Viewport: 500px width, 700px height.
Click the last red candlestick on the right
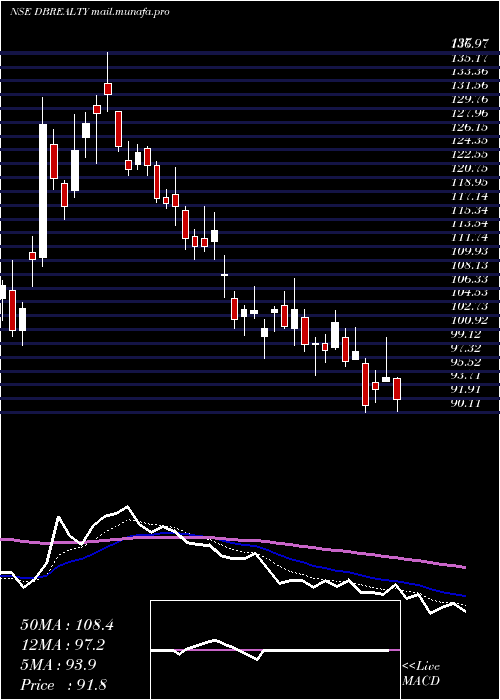pyautogui.click(x=397, y=389)
